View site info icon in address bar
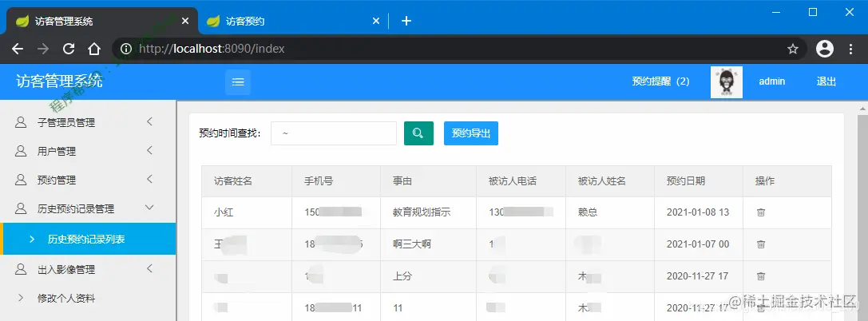This screenshot has height=321, width=868. [126, 49]
